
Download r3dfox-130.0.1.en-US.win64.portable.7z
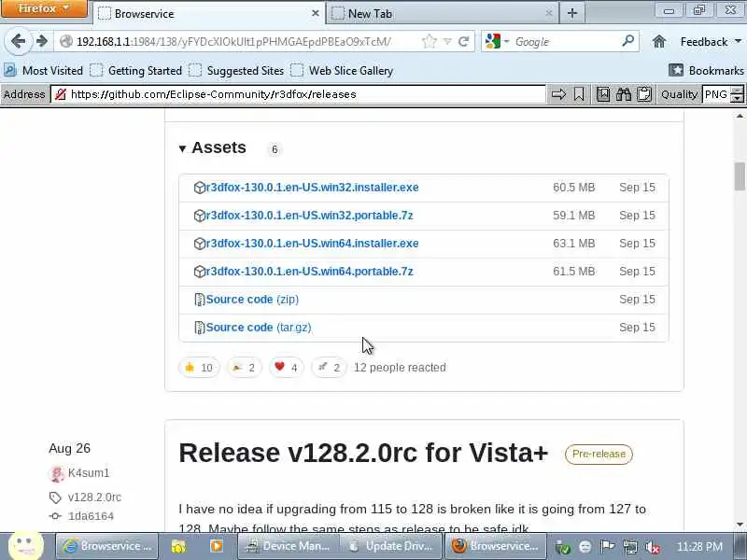pyautogui.click(x=309, y=272)
